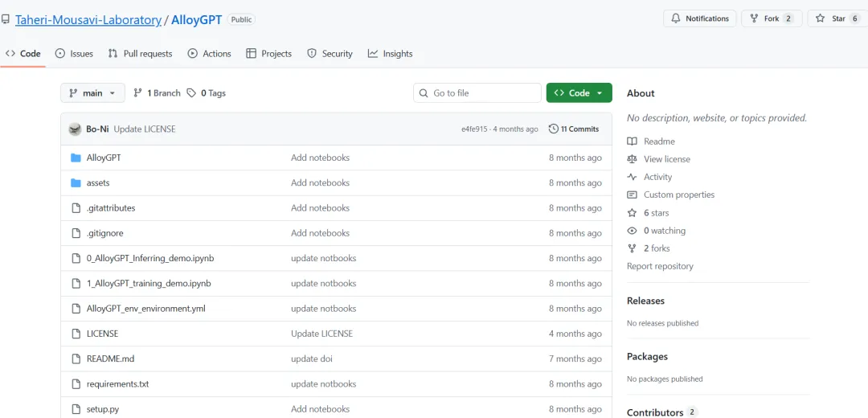The height and width of the screenshot is (418, 868).
Task: Open Add notebooks commit for .gitignore
Action: [x=320, y=233]
